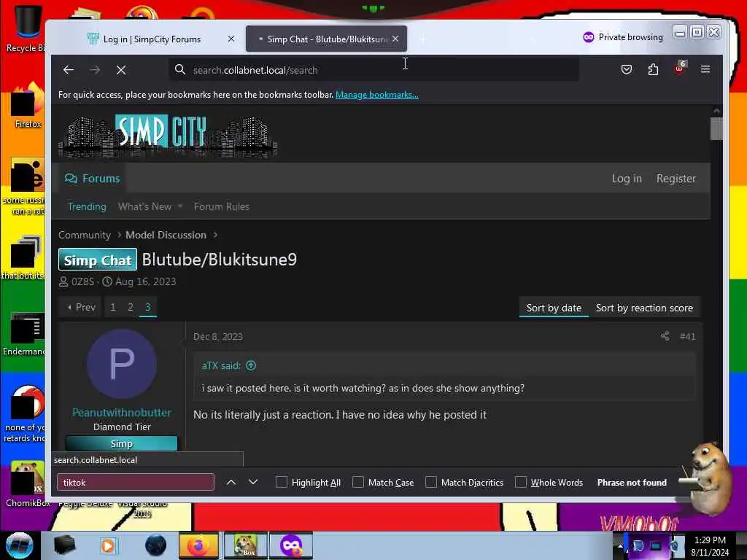This screenshot has width=747, height=560.
Task: Go to Community breadcrumb
Action: [x=85, y=236]
